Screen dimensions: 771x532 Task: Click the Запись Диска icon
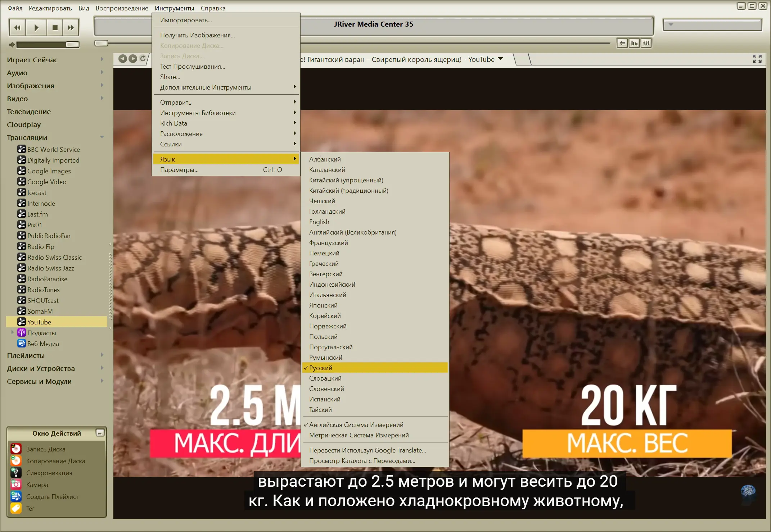click(x=16, y=449)
